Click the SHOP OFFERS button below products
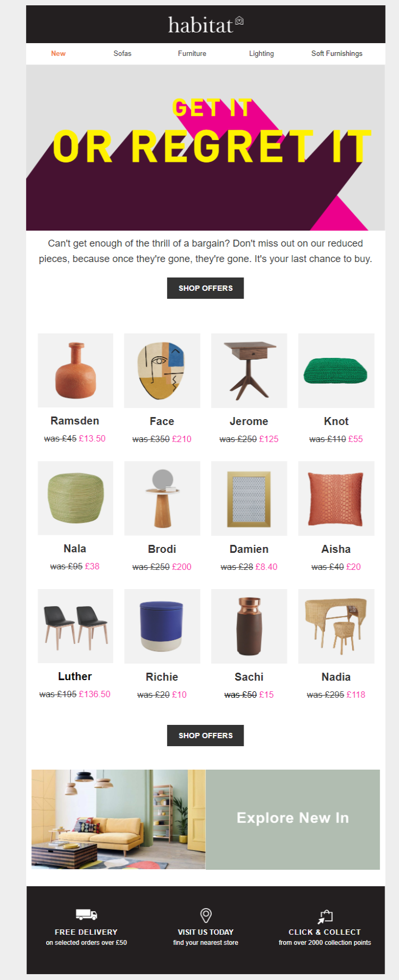 [205, 736]
